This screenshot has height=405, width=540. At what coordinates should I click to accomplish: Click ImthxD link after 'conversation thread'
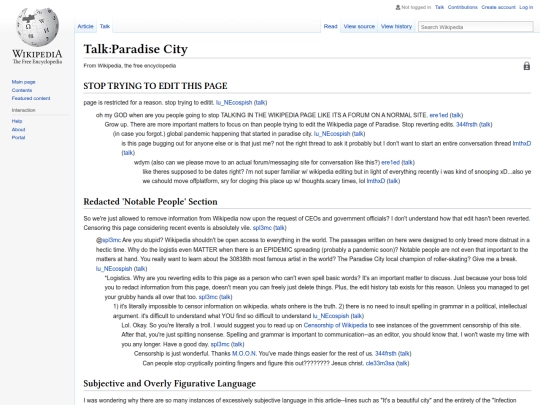pos(522,144)
